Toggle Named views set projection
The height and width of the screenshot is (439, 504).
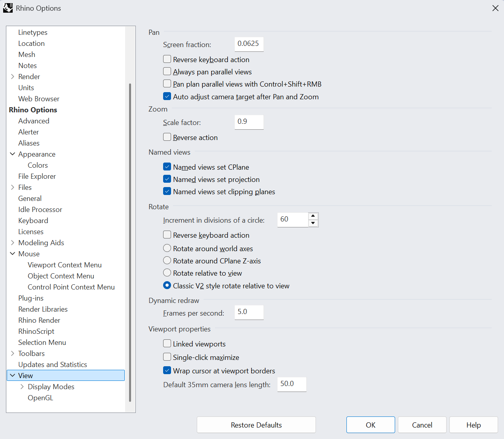(x=167, y=179)
